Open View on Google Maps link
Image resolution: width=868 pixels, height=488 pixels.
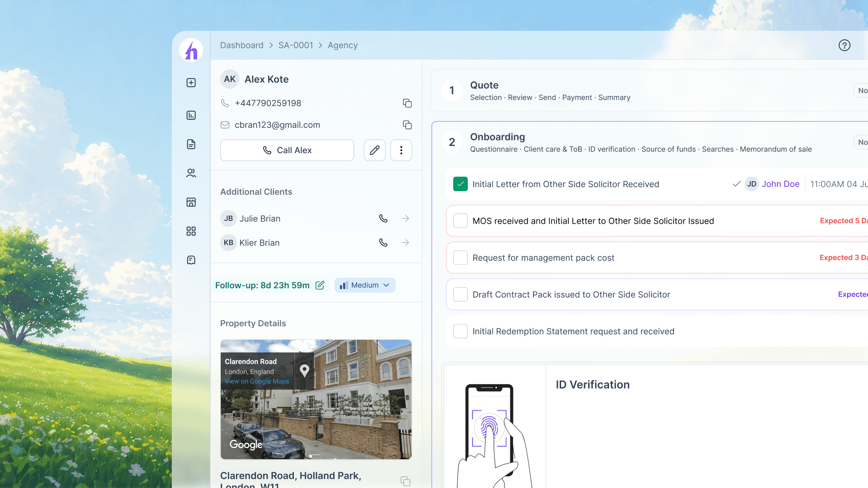pyautogui.click(x=257, y=381)
